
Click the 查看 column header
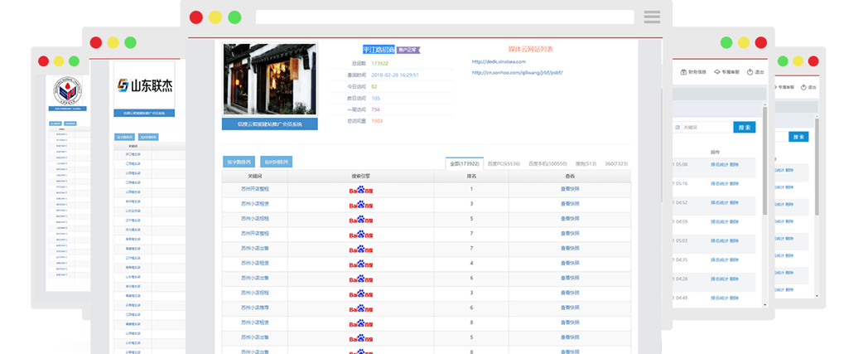[570, 176]
